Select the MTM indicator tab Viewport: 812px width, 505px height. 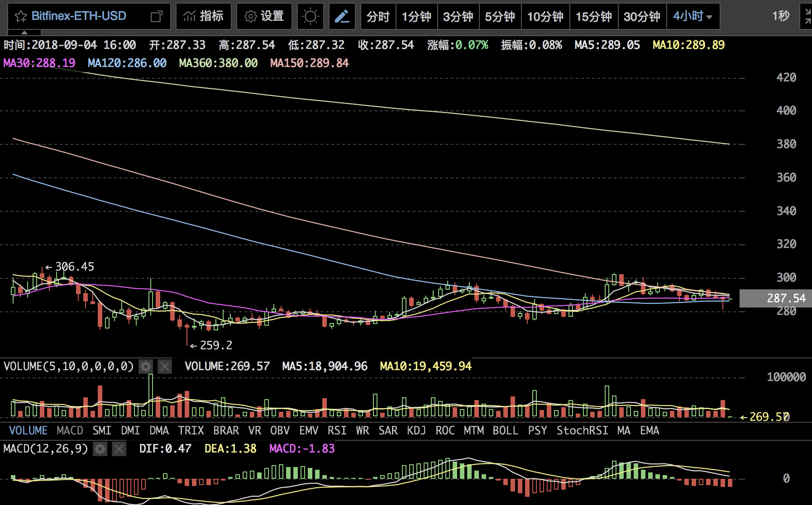click(474, 430)
